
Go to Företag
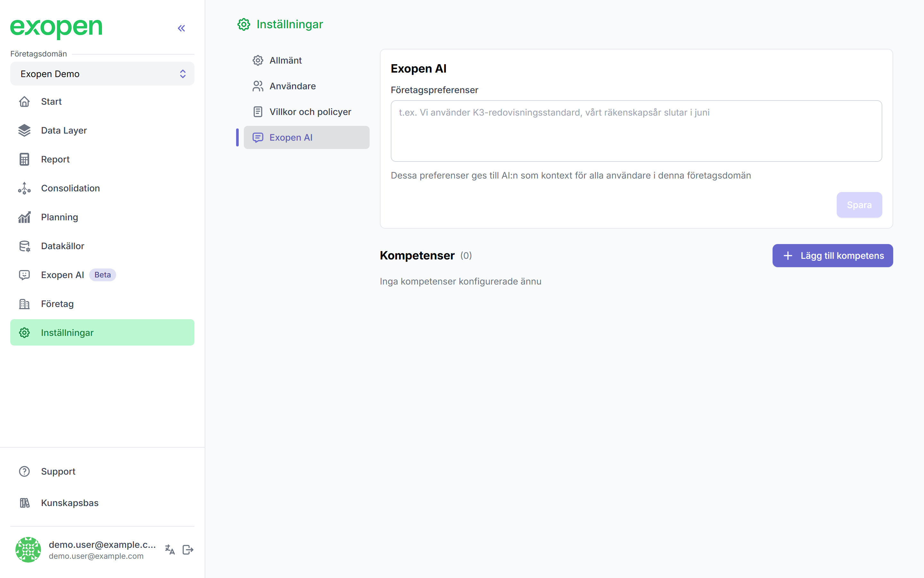point(102,304)
